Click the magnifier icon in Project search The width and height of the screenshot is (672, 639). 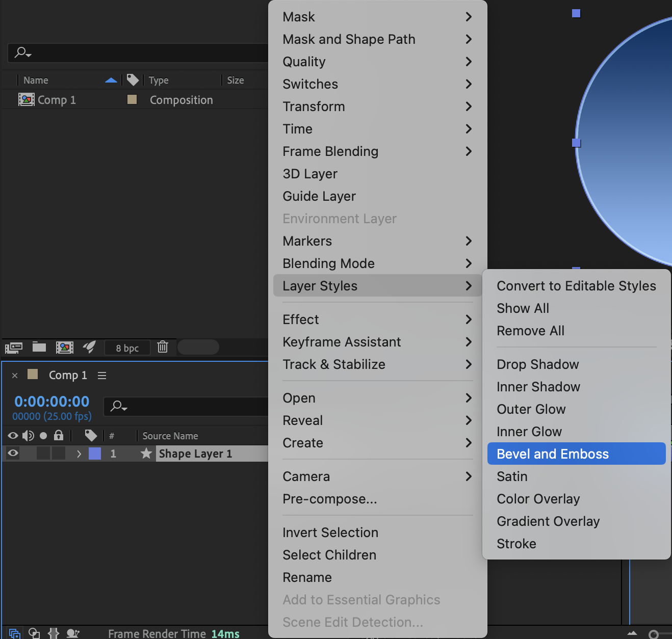coord(23,52)
